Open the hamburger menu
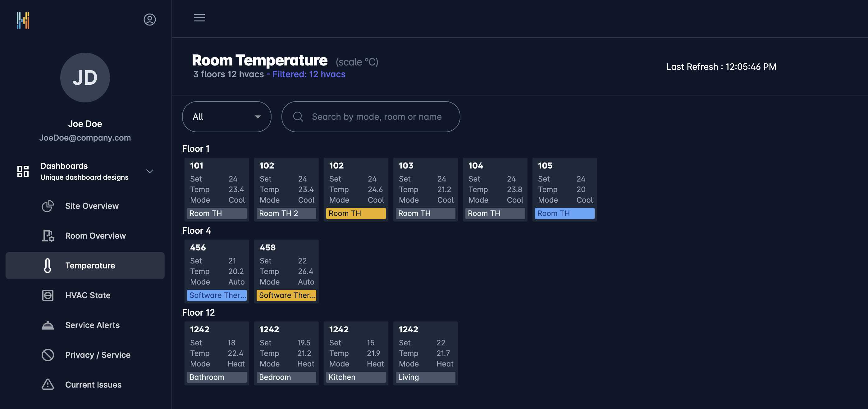868x409 pixels. tap(199, 18)
